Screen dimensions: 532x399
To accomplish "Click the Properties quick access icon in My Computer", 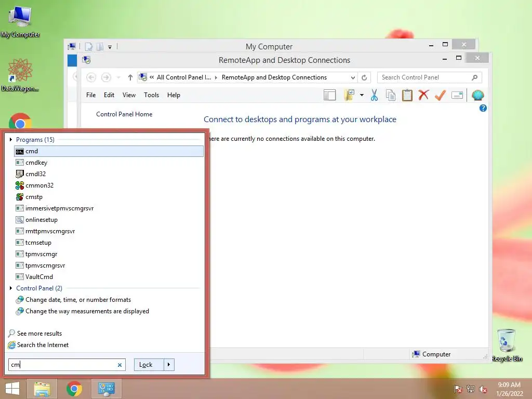I will pyautogui.click(x=88, y=47).
